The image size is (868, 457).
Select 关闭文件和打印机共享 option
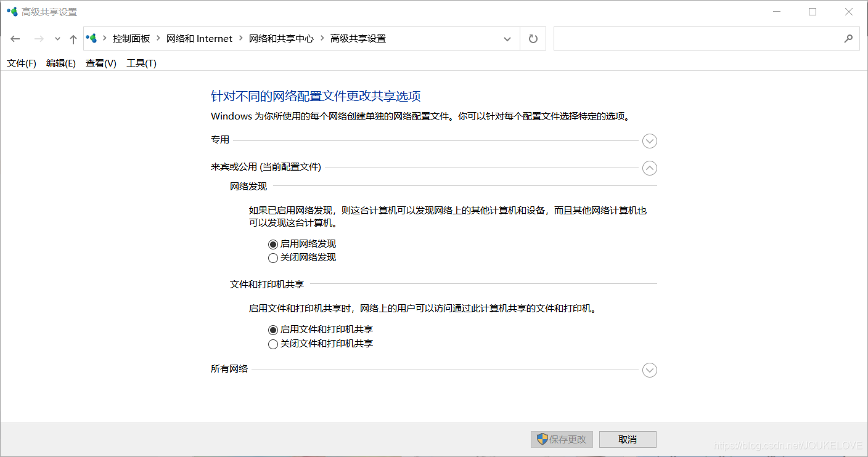273,344
